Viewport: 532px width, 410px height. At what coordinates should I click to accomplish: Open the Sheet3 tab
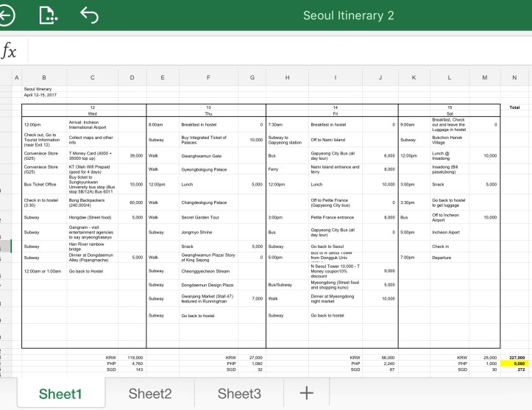pos(239,394)
